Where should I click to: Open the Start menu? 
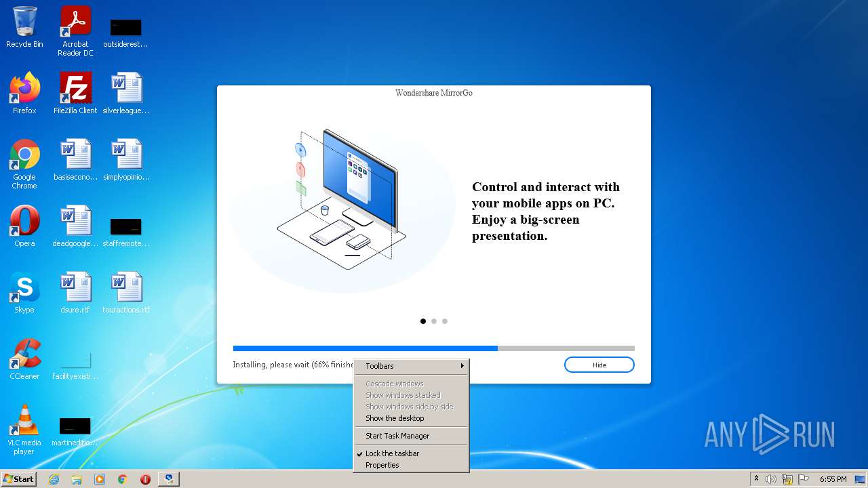point(18,479)
